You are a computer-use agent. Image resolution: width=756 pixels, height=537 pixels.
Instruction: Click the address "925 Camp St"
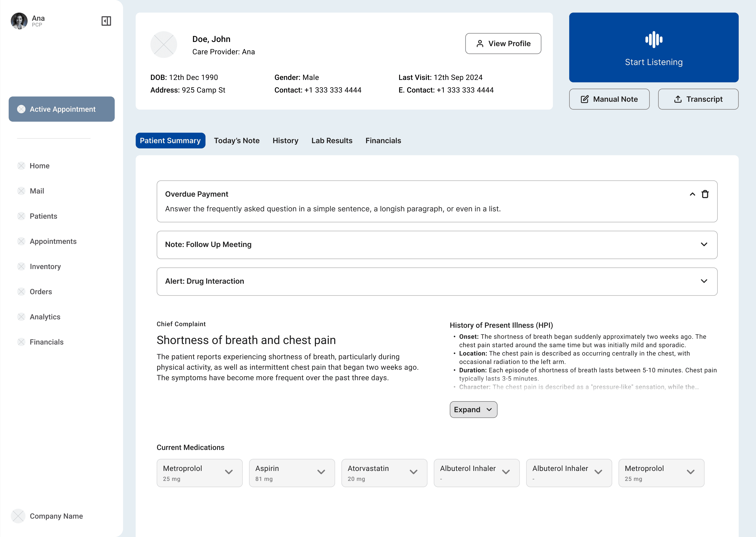coord(203,90)
